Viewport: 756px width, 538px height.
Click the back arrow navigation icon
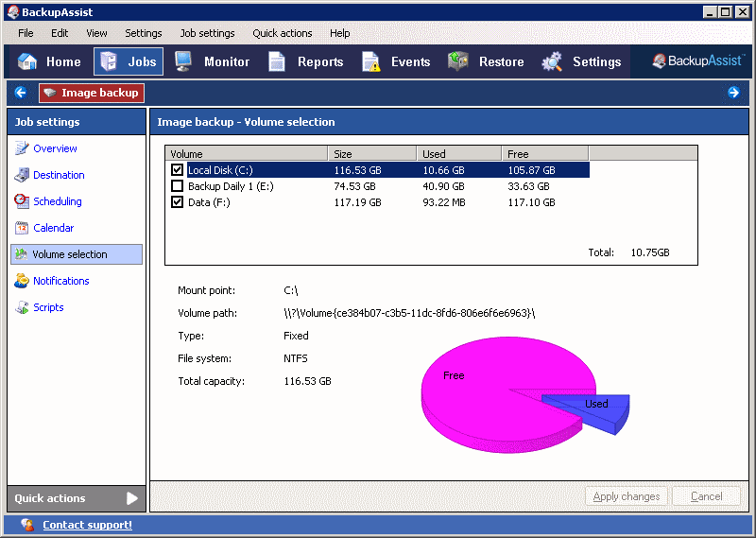pyautogui.click(x=21, y=92)
